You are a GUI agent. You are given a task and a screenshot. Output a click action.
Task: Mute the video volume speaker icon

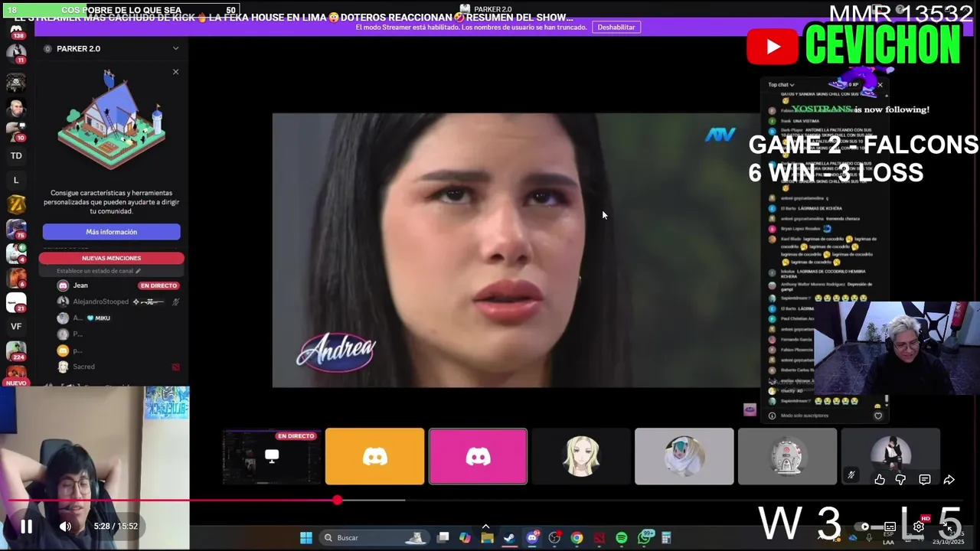[x=65, y=527]
